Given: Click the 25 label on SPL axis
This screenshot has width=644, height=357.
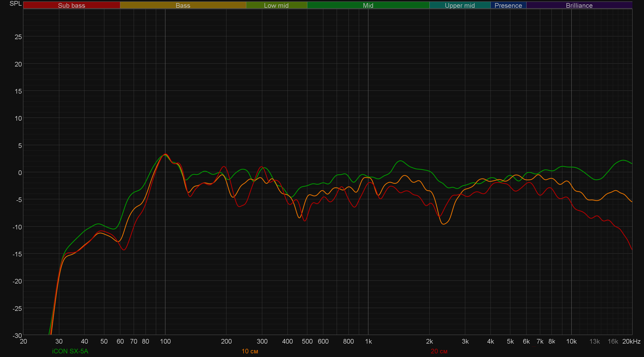Looking at the screenshot, I should [18, 37].
